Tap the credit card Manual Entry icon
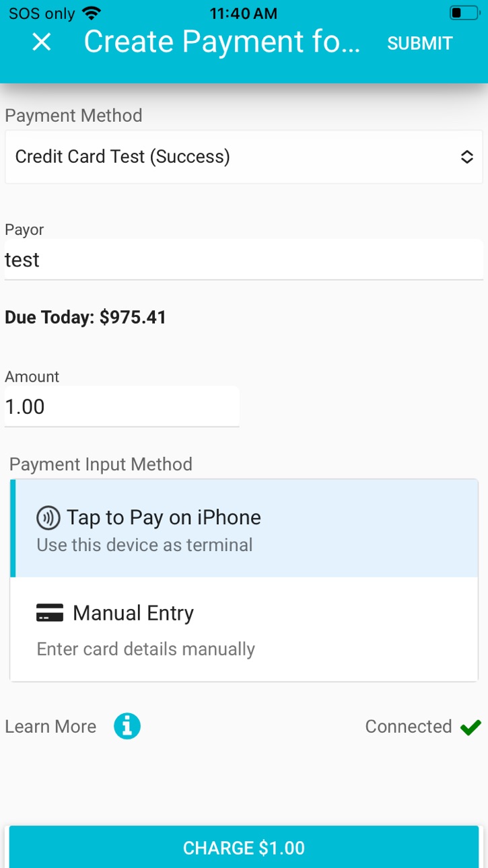 coord(49,613)
